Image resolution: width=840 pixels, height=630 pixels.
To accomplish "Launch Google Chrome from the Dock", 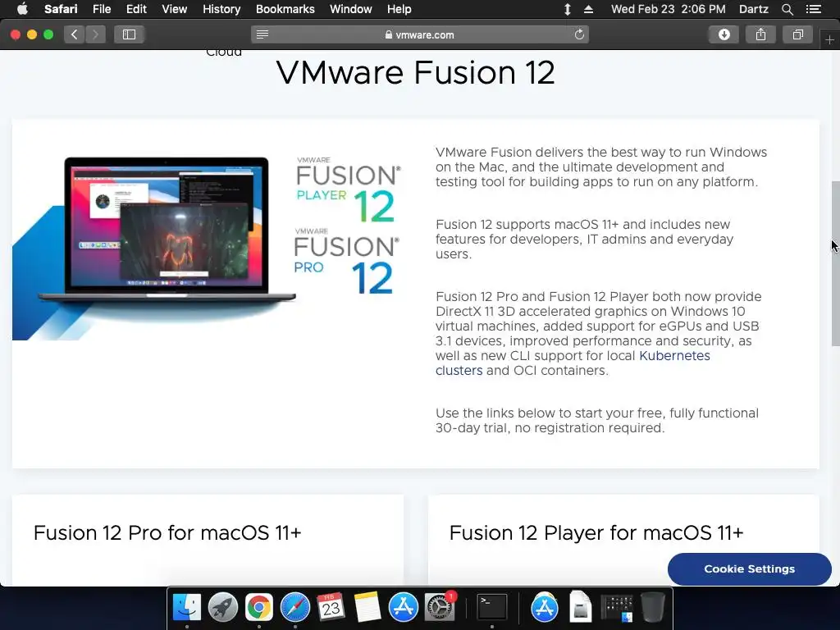I will [x=258, y=608].
